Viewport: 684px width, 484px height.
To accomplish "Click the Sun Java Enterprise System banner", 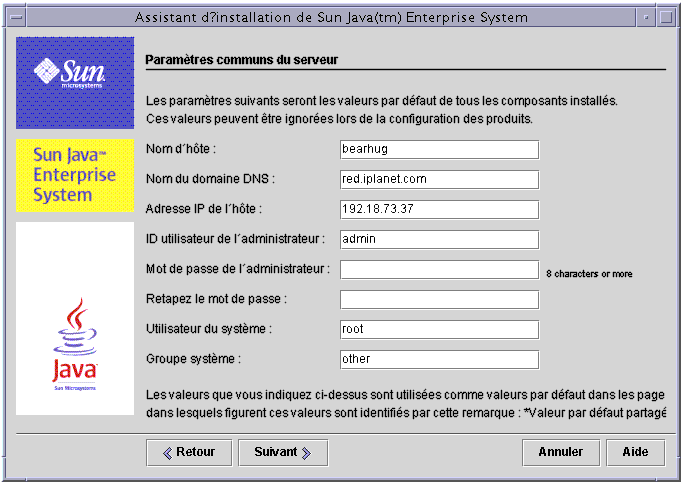I will (x=75, y=175).
